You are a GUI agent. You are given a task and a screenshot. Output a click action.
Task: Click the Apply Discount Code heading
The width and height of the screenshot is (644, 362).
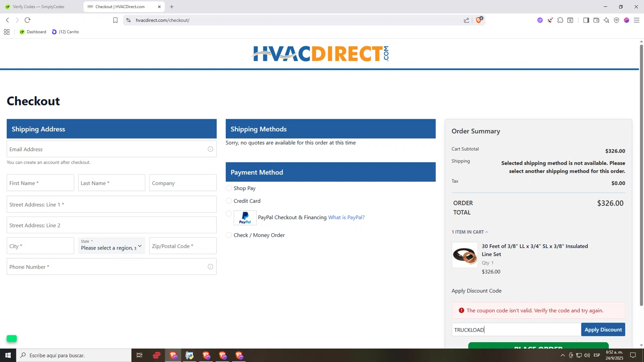point(477,291)
